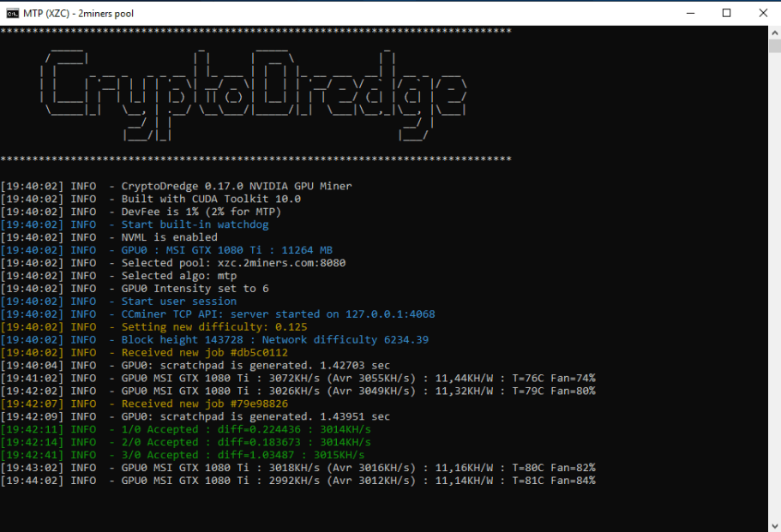Click the vertical scrollbar thumb
This screenshot has height=532, width=781.
(x=774, y=46)
